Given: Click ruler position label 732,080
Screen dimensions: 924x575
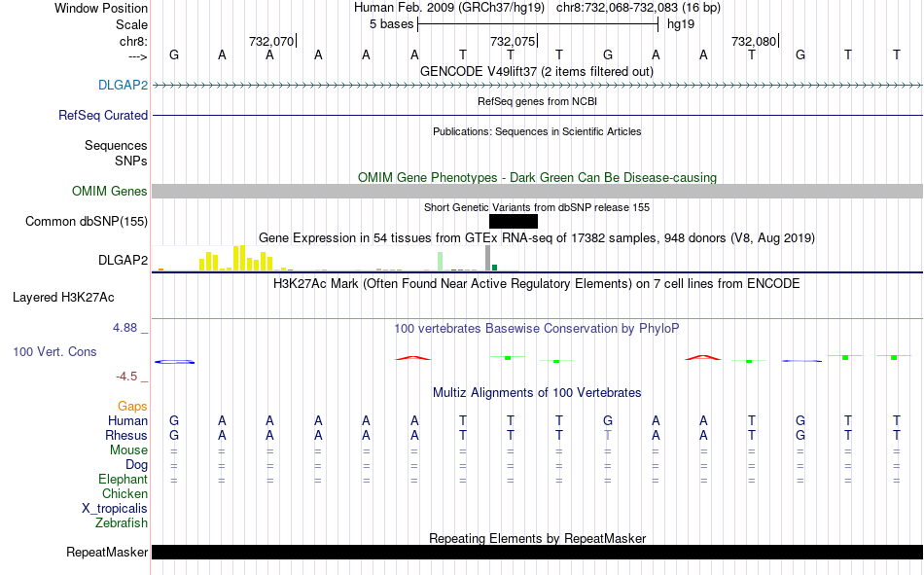Looking at the screenshot, I should pos(754,41).
